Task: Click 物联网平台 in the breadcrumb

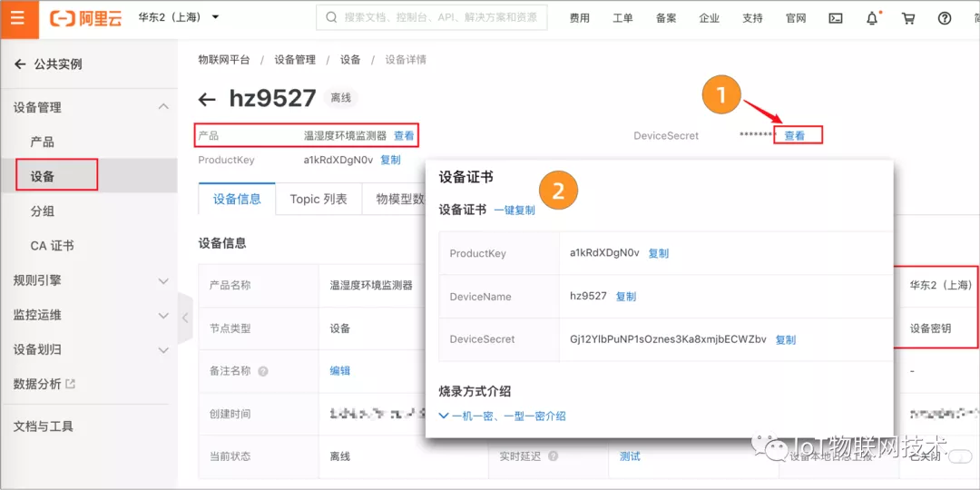Action: [x=224, y=60]
